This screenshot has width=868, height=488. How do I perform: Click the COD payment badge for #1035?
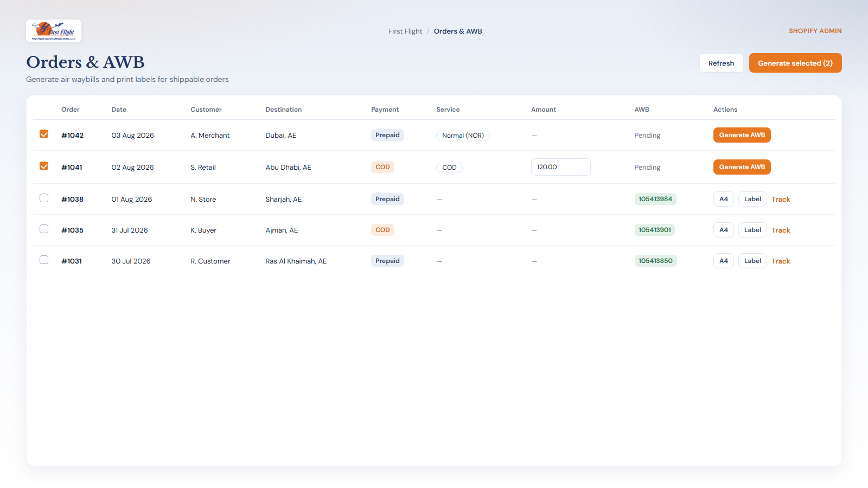(382, 230)
